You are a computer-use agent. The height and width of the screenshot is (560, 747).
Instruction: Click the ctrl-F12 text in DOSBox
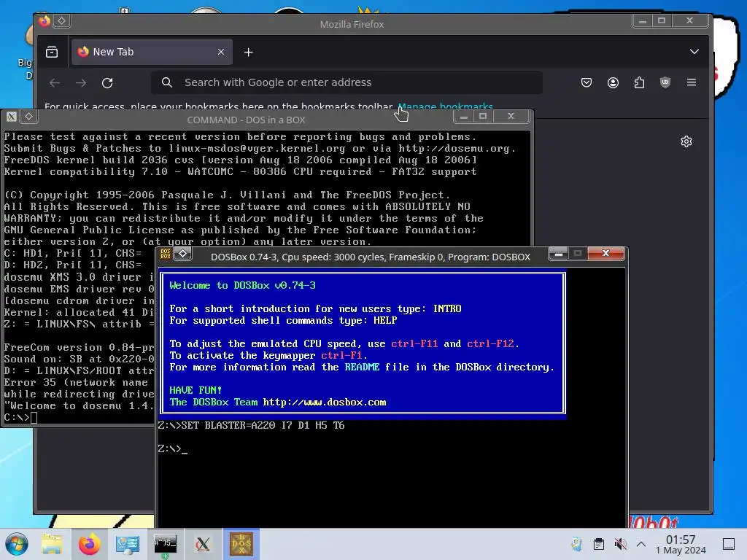[490, 344]
